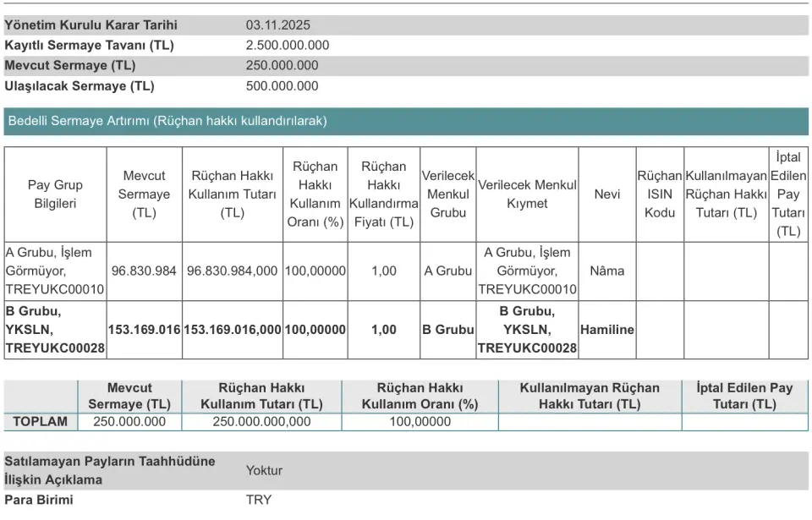This screenshot has height=520, width=812.
Task: Click the TOPLAM row label
Action: [41, 421]
